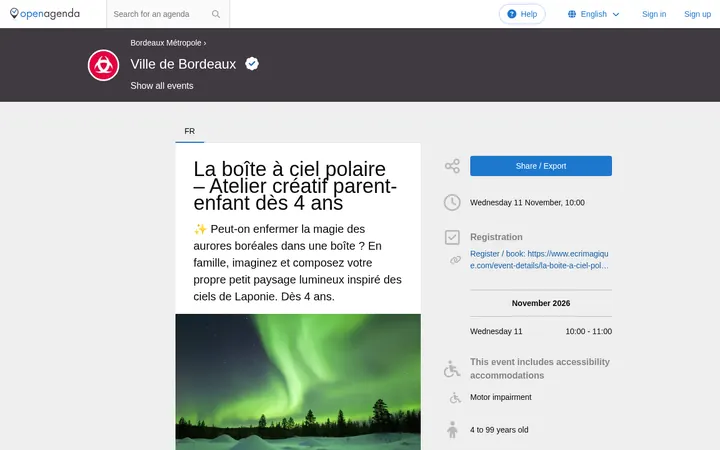Click the Registration heading
This screenshot has height=450, width=720.
(x=496, y=237)
